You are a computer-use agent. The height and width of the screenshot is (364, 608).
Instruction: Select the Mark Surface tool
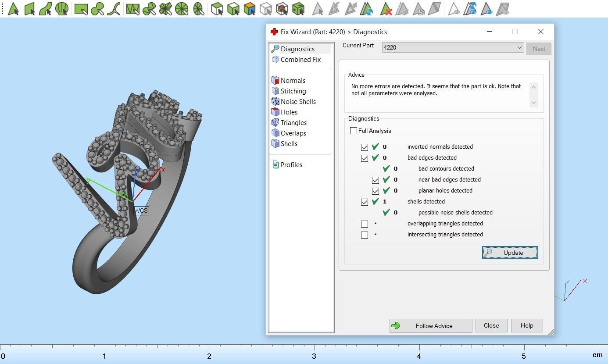(46, 9)
